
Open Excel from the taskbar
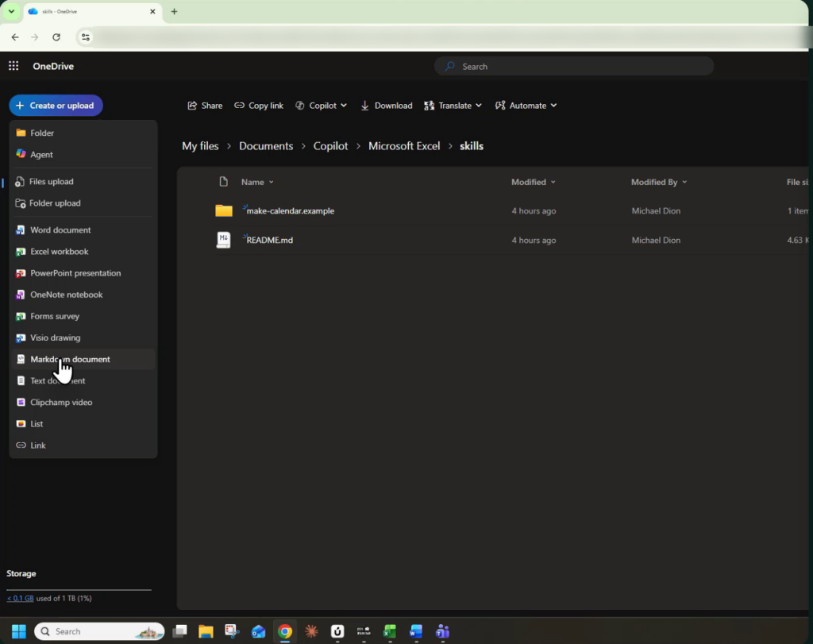click(390, 631)
